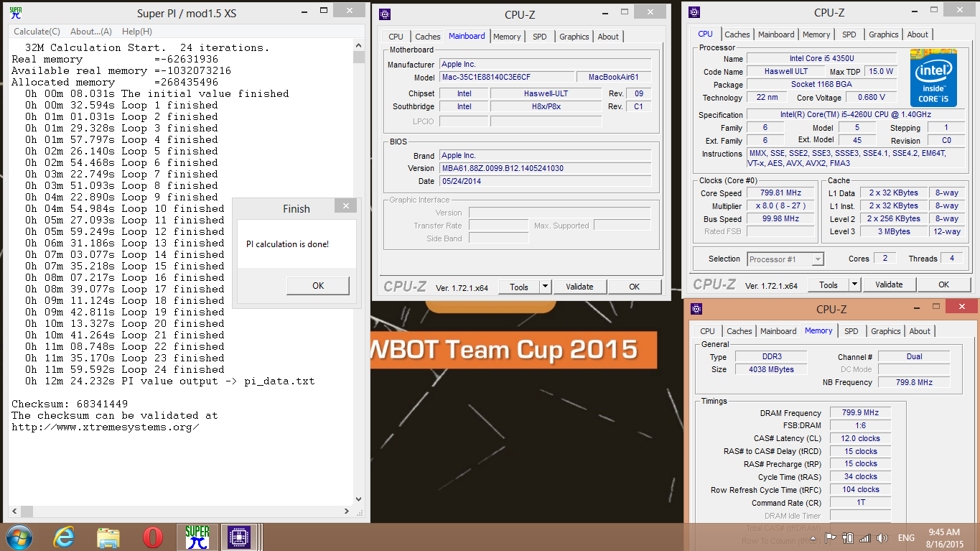Switch to Caches tab in Mainboard window

(428, 37)
